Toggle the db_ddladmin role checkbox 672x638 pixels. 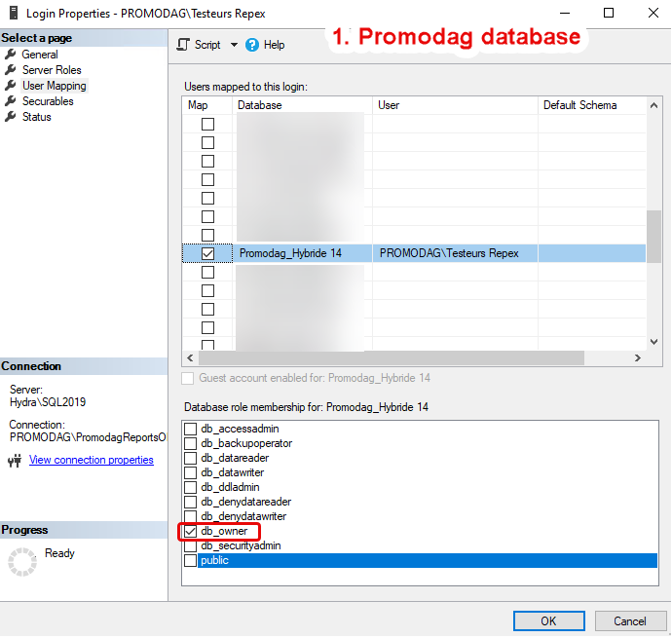point(190,487)
